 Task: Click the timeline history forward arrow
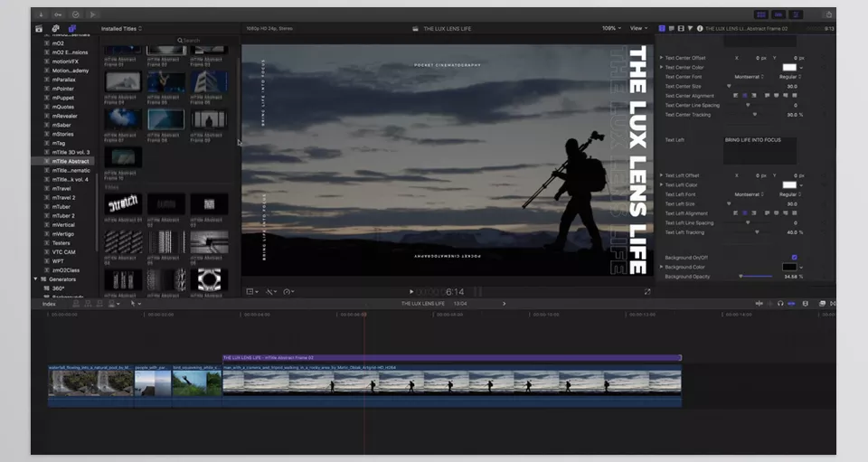[x=504, y=304]
